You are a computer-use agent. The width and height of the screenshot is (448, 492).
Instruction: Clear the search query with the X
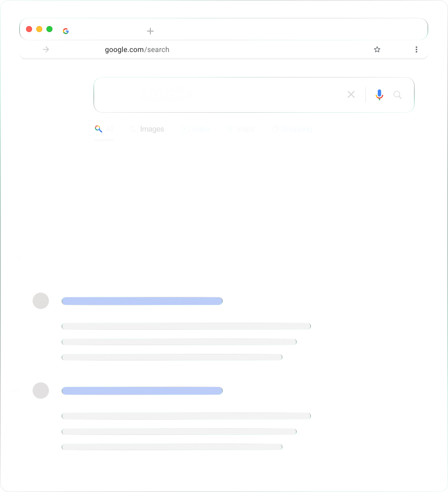351,95
